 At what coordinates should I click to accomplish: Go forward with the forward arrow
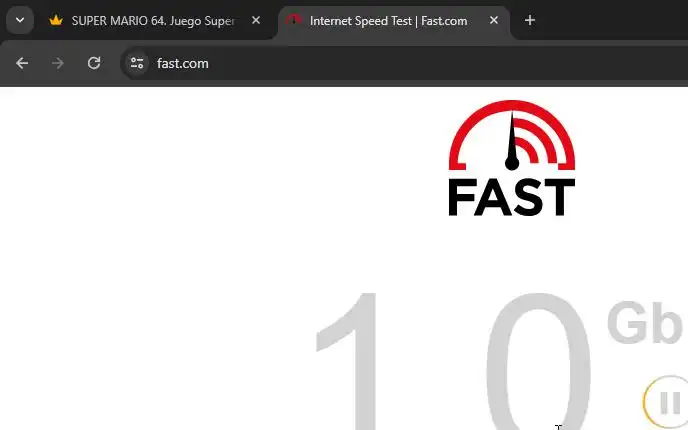[x=57, y=63]
